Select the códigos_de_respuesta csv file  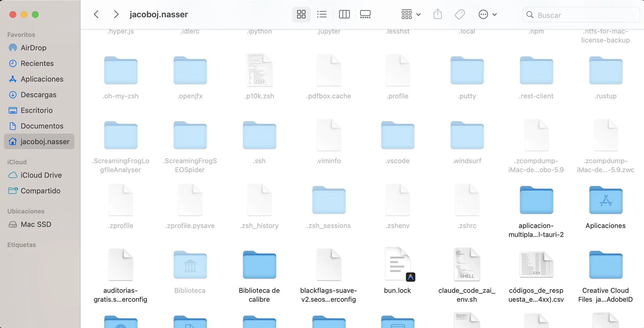[x=536, y=265]
